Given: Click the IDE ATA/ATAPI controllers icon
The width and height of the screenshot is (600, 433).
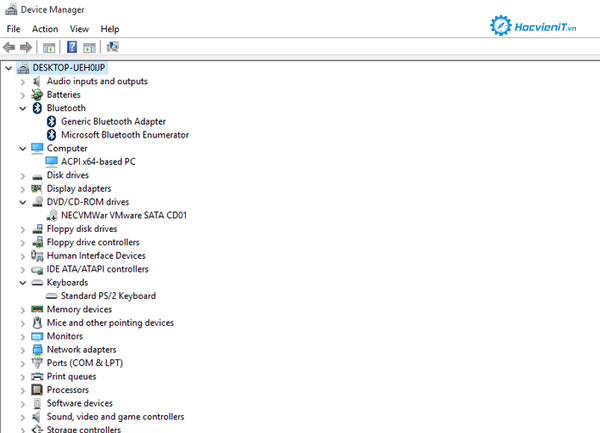Looking at the screenshot, I should click(x=37, y=270).
